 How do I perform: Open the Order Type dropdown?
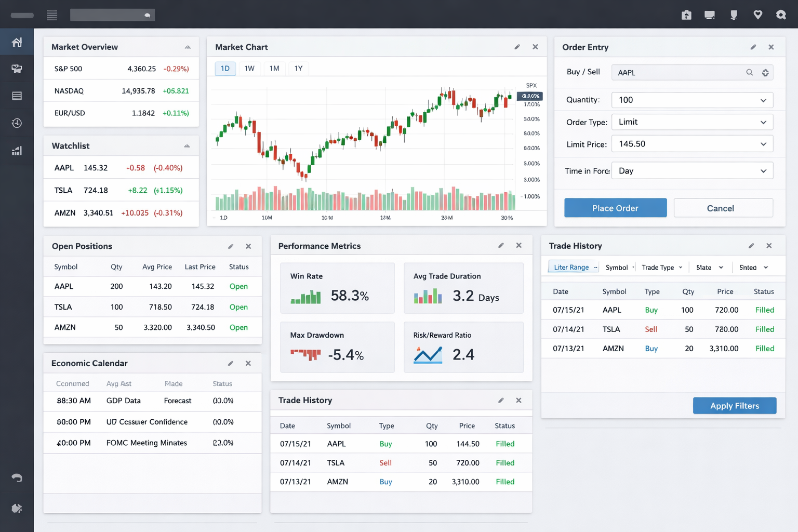[x=692, y=122]
